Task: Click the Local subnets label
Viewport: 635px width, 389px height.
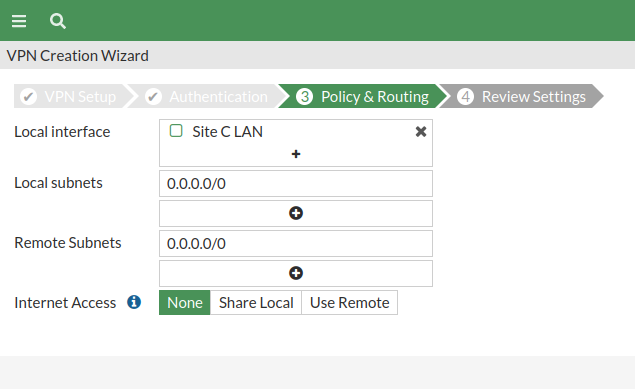Action: 58,183
